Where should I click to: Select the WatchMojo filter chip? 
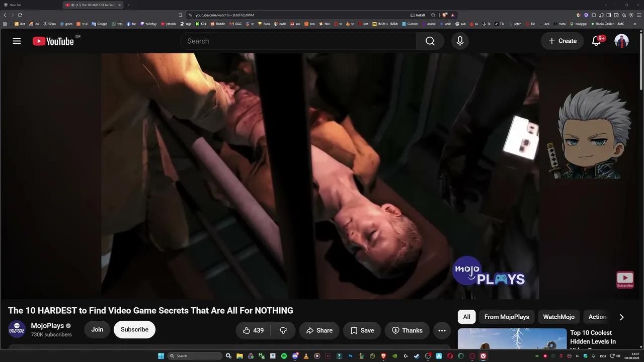(x=558, y=317)
